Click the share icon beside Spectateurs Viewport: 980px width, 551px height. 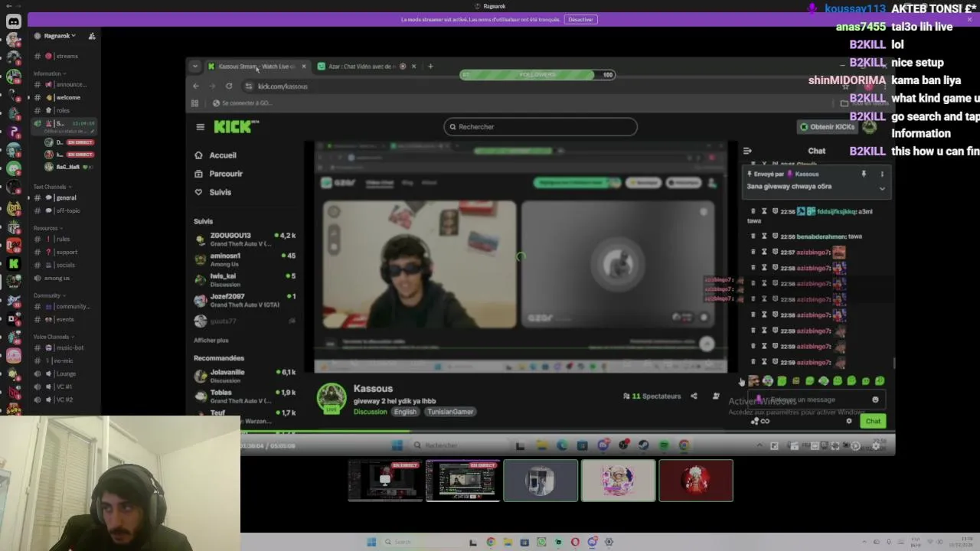click(694, 396)
